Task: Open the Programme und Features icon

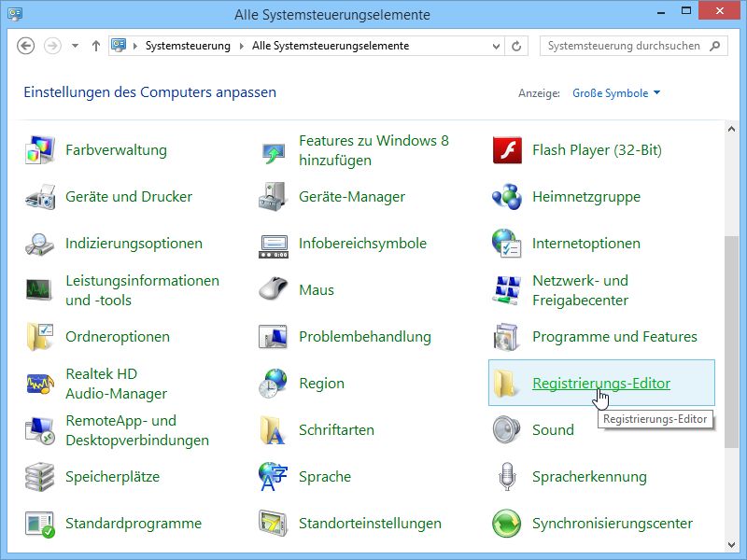Action: (507, 337)
